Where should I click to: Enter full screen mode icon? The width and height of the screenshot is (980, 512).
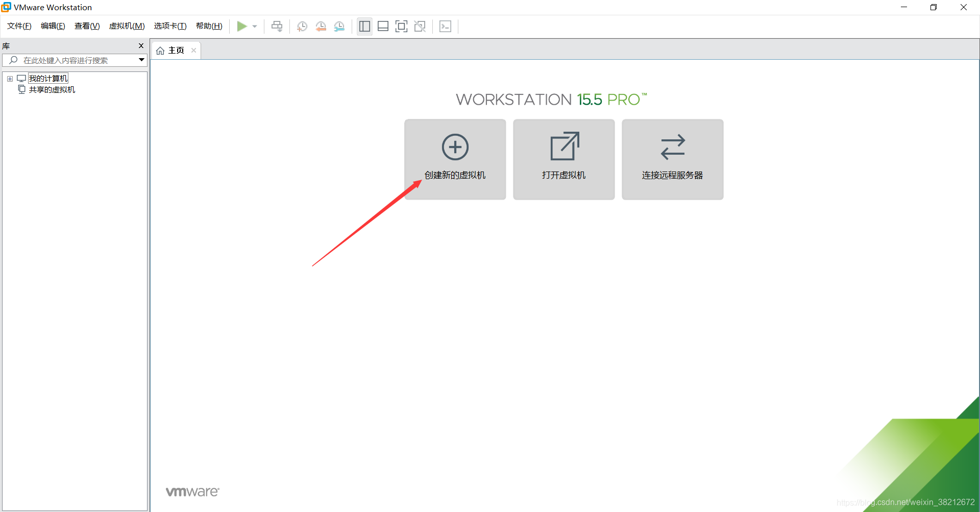click(401, 27)
